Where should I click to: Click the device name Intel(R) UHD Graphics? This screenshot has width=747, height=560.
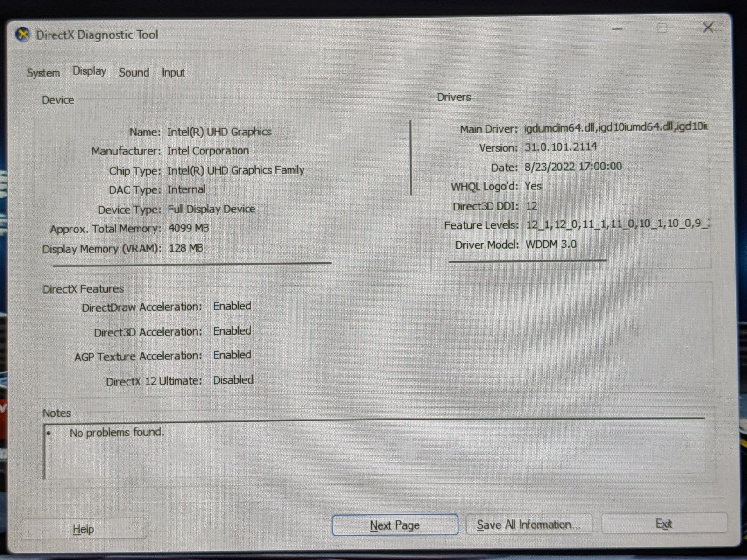(219, 132)
